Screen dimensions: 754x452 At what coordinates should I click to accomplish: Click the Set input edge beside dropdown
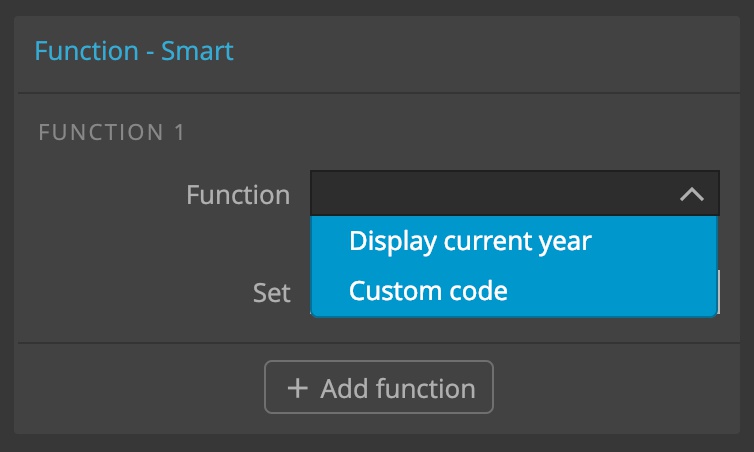718,292
